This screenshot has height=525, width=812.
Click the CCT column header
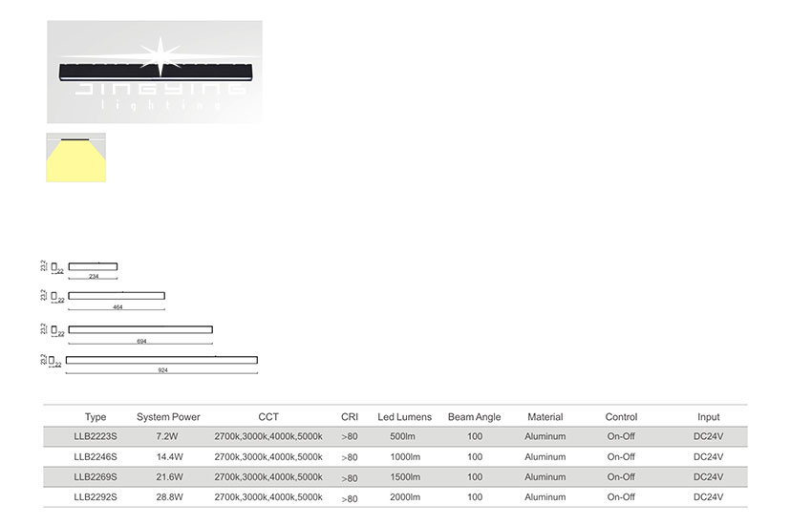tap(268, 417)
